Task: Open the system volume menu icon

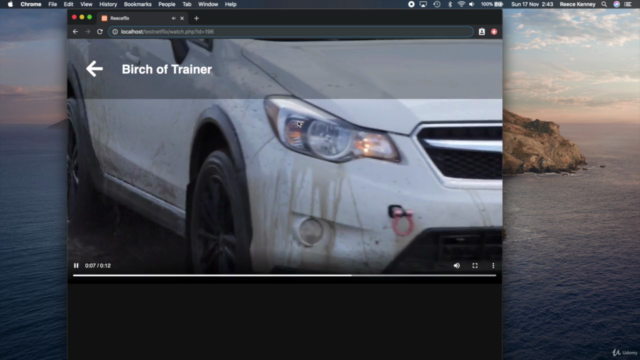Action: click(x=472, y=4)
